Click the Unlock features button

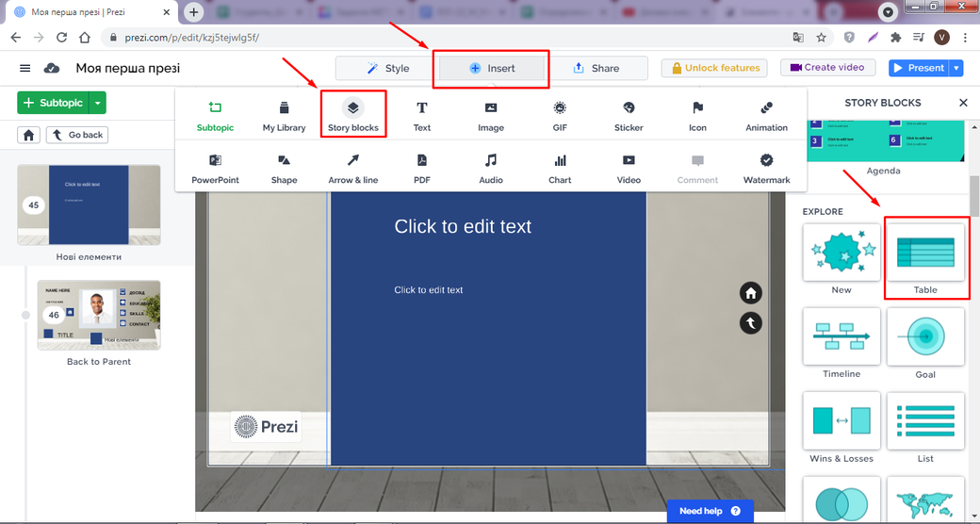715,68
